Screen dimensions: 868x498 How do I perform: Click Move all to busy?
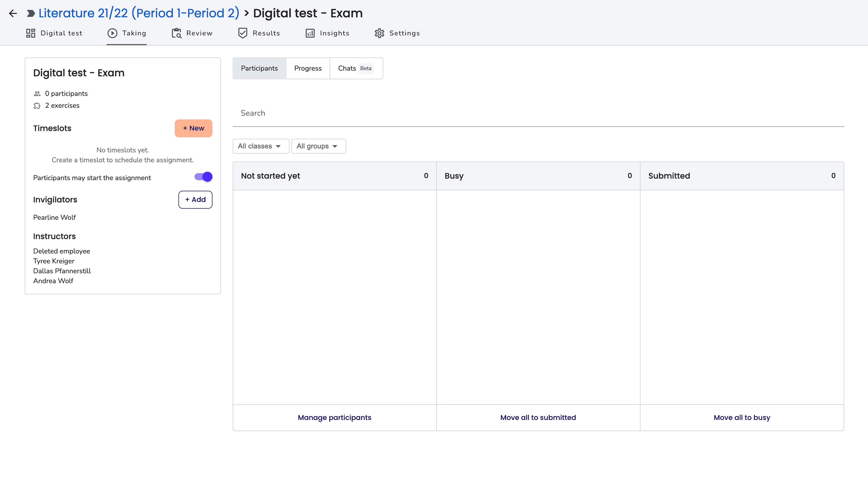tap(742, 418)
